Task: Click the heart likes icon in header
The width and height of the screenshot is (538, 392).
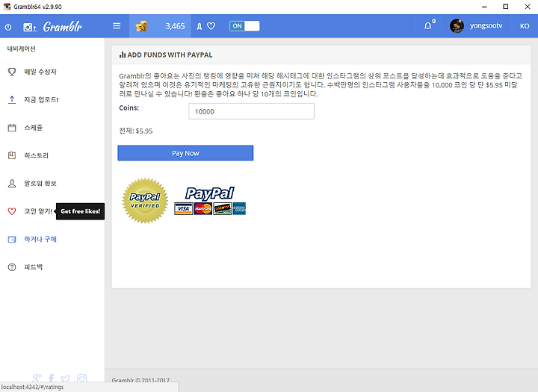Action: pyautogui.click(x=211, y=26)
